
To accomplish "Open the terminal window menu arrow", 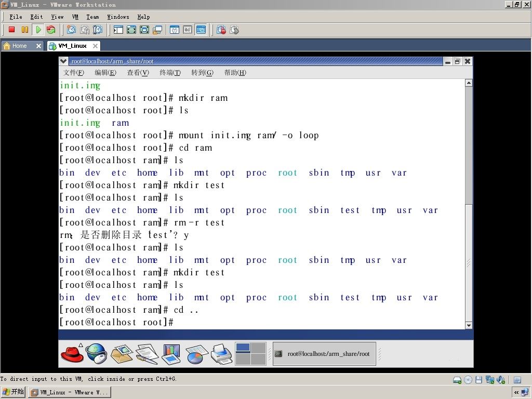I will [63, 61].
